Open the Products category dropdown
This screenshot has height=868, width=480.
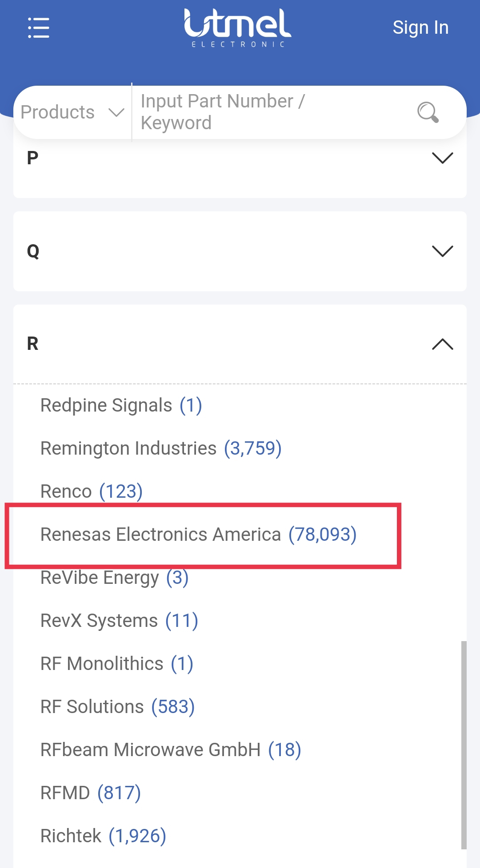(72, 112)
